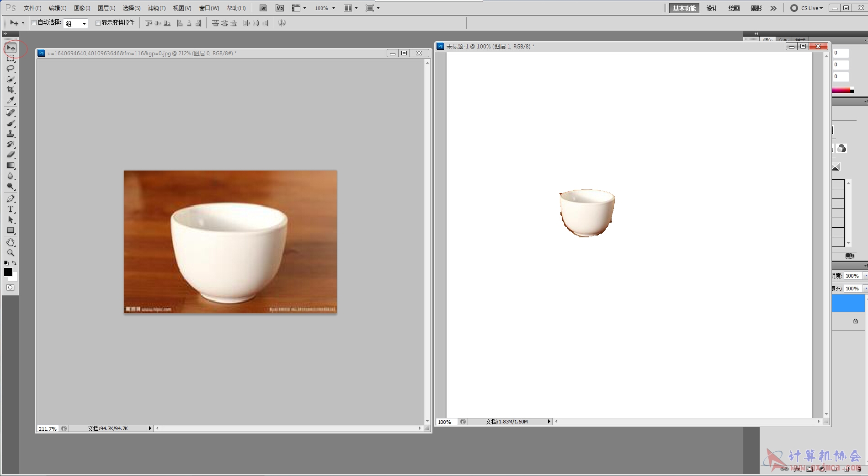Click the align top edges icon
The width and height of the screenshot is (868, 476).
pyautogui.click(x=149, y=23)
